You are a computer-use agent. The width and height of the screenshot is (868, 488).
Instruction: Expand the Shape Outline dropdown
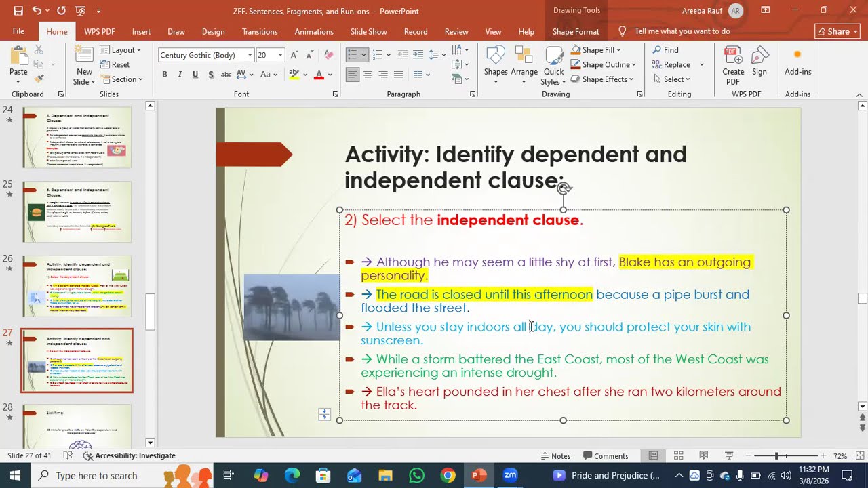[604, 64]
